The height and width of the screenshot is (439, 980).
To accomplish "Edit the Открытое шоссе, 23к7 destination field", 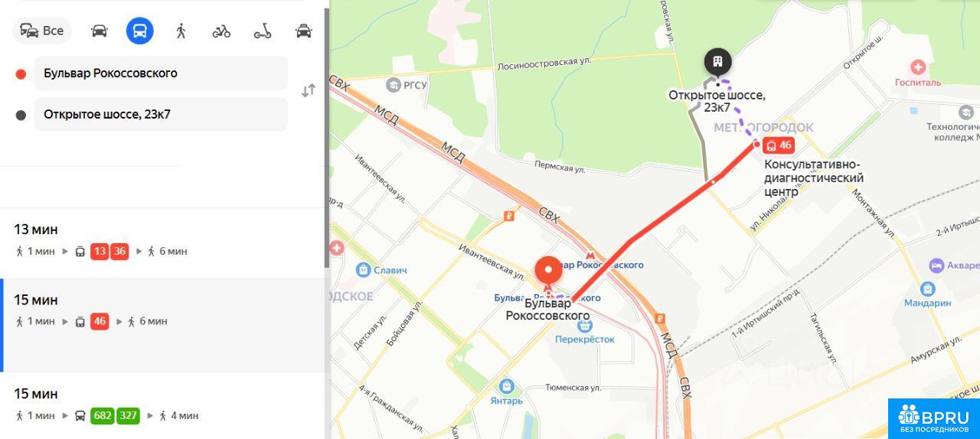I will point(161,115).
